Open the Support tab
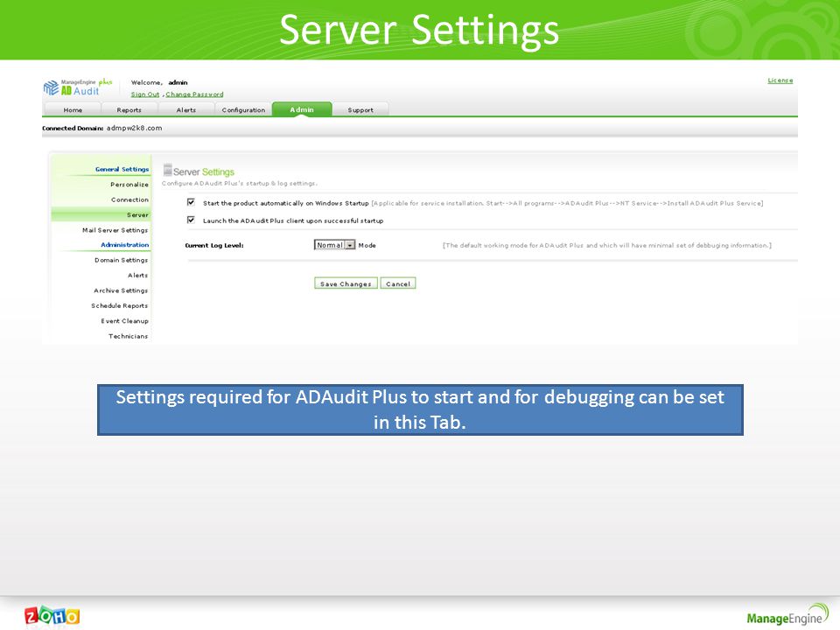840x630 pixels. click(360, 110)
